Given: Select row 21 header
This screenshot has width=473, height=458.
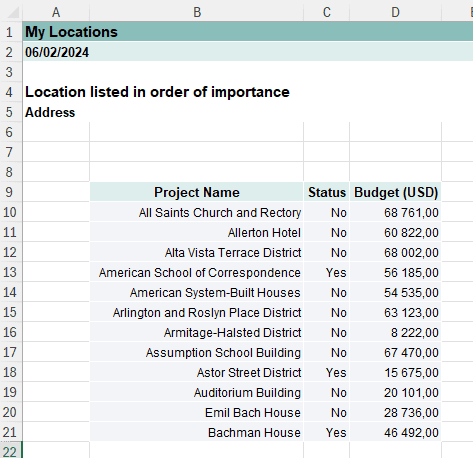Looking at the screenshot, I should point(10,432).
